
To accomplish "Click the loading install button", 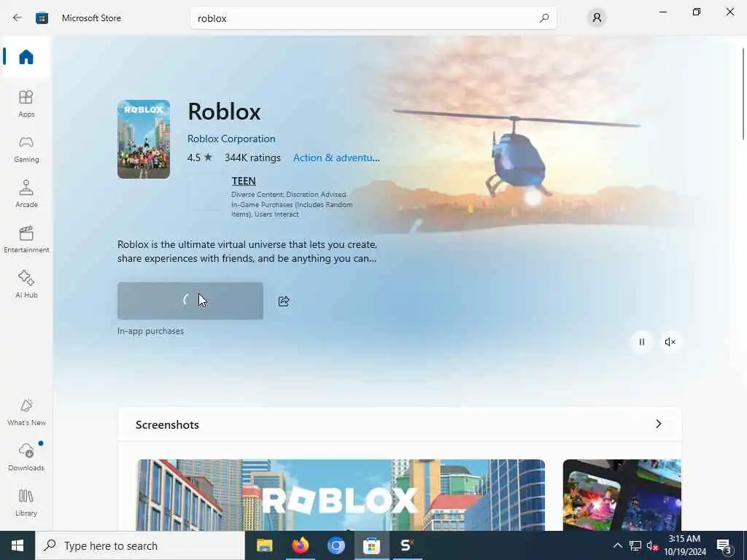I will 190,301.
